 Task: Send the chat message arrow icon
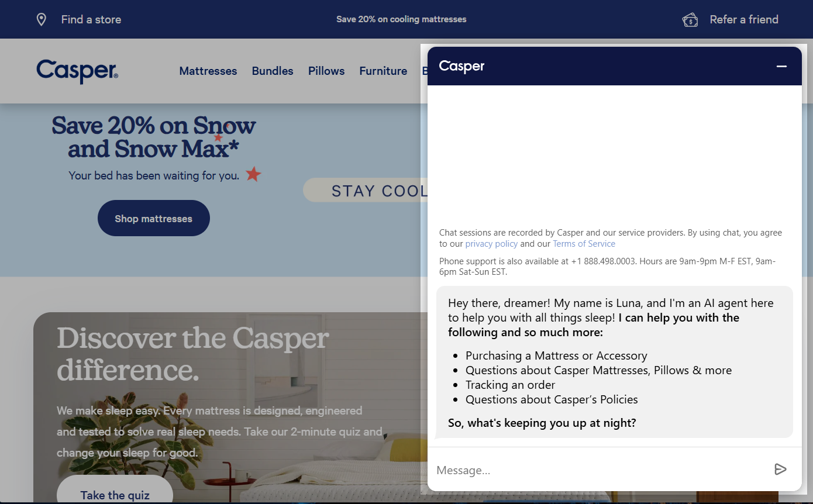pos(780,470)
